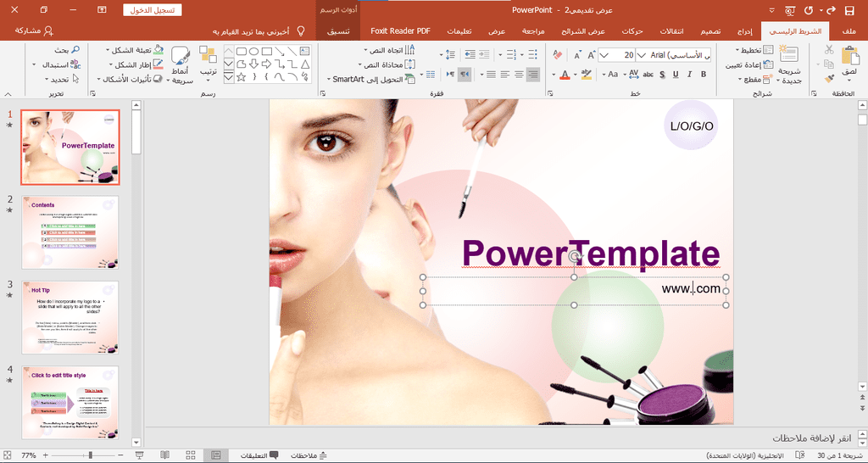Screen dimensions: 868x463
Task: Open line spacing icon
Action: point(449,54)
